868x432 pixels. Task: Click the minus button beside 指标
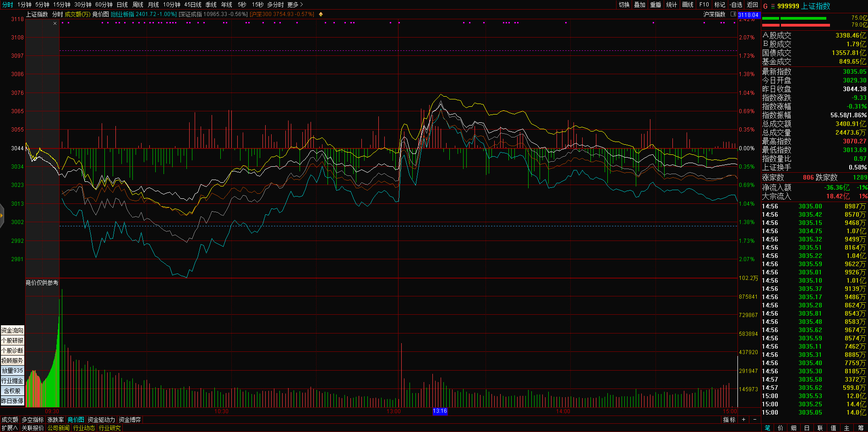pyautogui.click(x=755, y=420)
